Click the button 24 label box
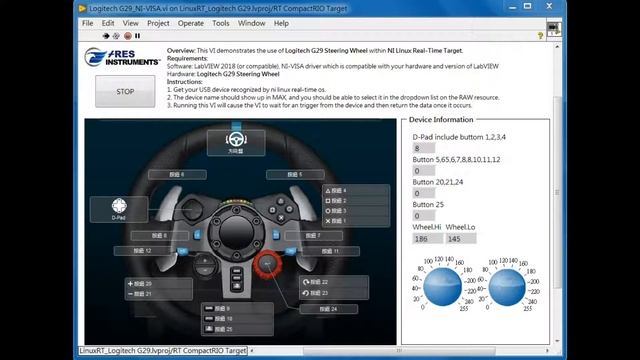This screenshot has width=640, height=360. coord(329,309)
